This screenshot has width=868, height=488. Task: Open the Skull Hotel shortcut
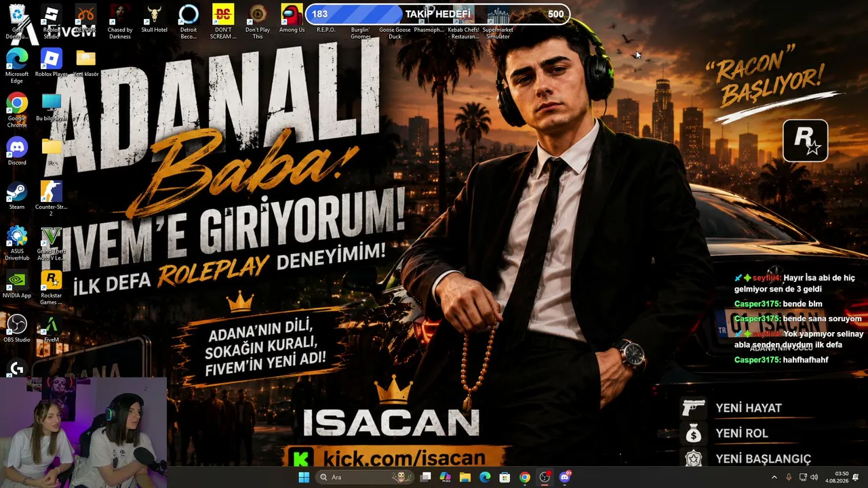[154, 19]
